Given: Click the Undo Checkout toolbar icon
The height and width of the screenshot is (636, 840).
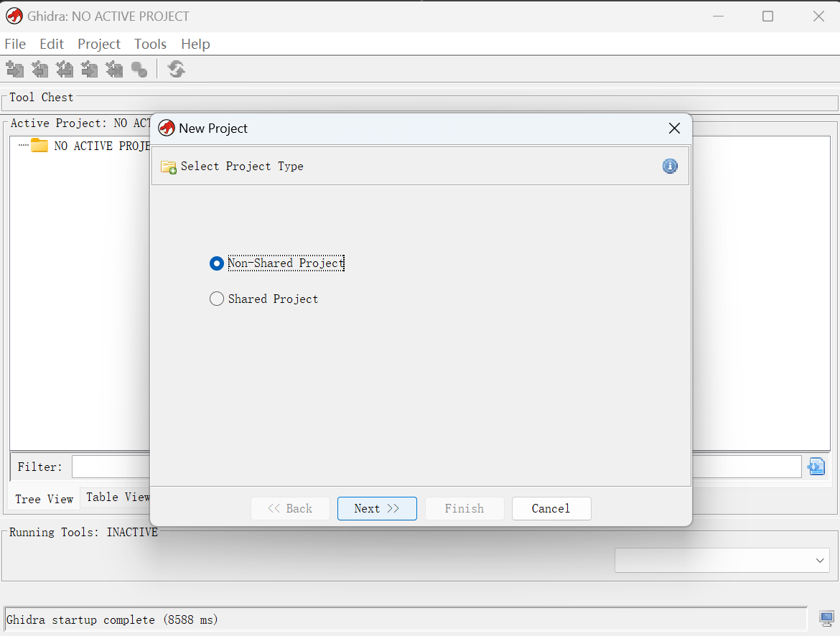Looking at the screenshot, I should 114,69.
